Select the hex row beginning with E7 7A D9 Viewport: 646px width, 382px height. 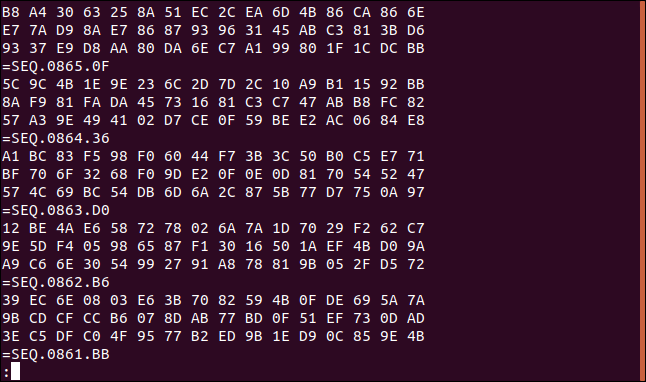tap(213, 30)
